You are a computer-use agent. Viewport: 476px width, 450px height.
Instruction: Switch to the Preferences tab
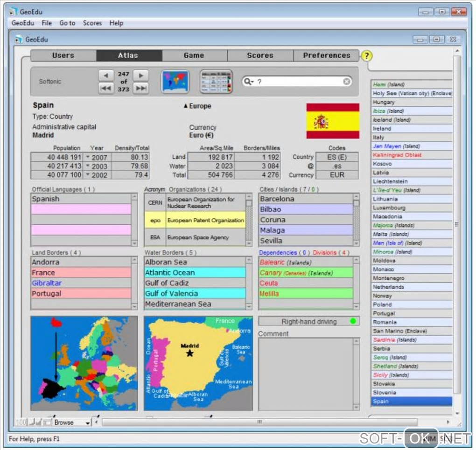326,55
